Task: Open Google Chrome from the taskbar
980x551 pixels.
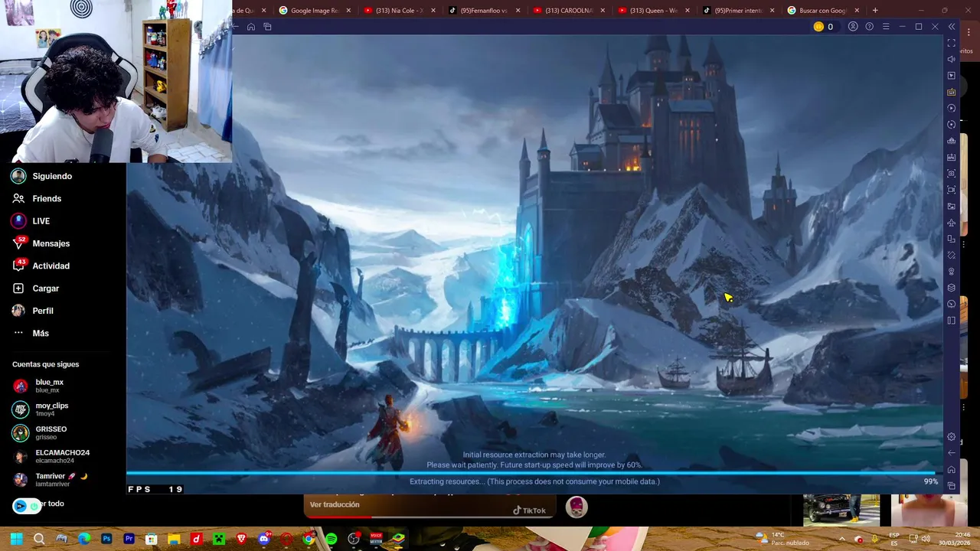Action: pos(309,539)
